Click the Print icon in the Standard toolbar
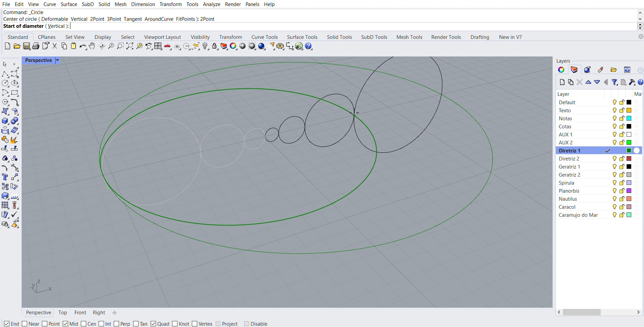 tap(36, 46)
